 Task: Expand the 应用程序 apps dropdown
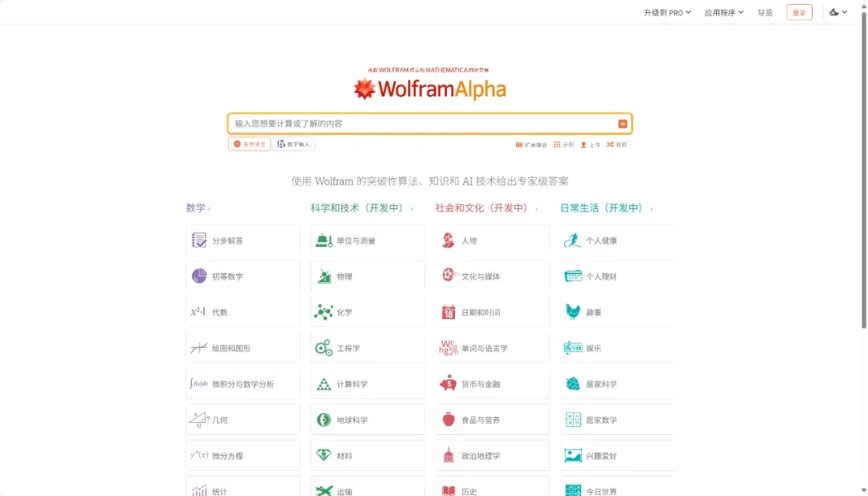coord(723,12)
